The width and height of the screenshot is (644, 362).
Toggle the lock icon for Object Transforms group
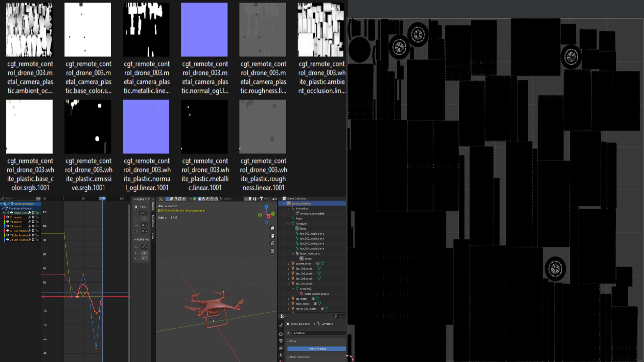coord(37,213)
